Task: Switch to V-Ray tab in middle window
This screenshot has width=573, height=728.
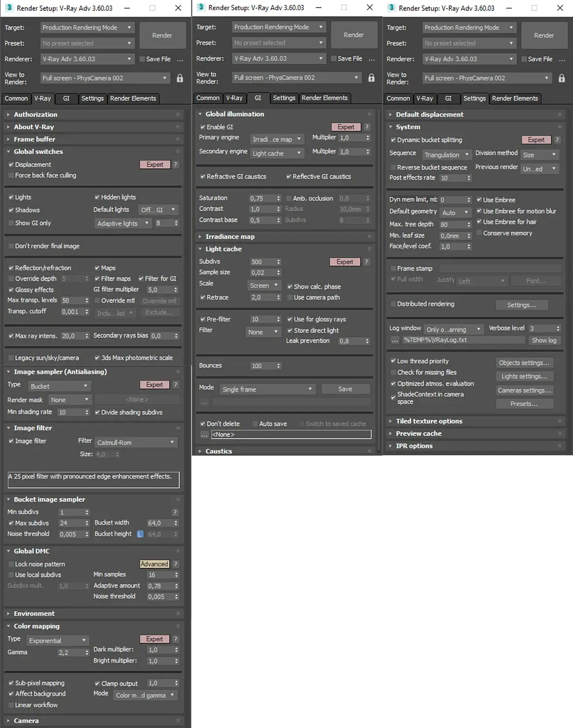Action: (234, 98)
